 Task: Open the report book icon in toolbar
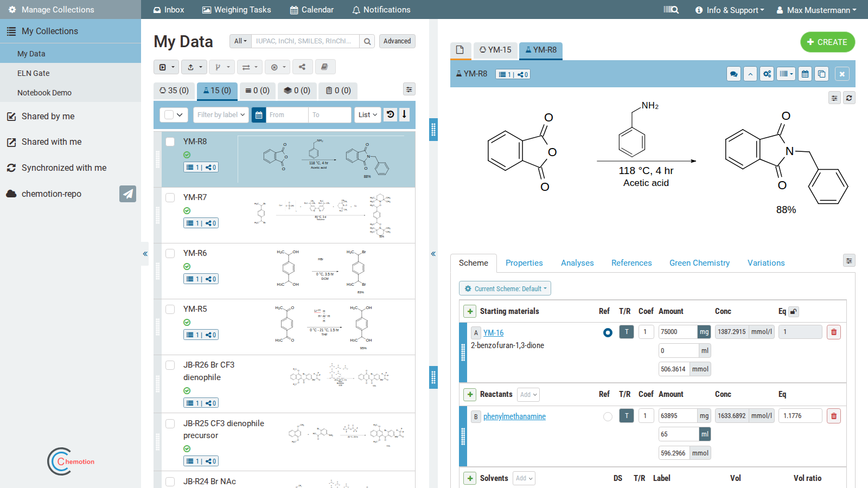(x=324, y=67)
